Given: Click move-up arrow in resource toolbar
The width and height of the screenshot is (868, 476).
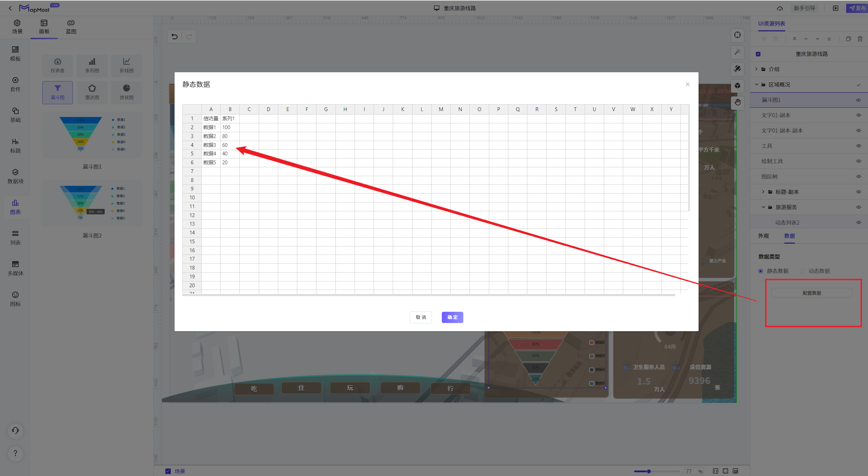Looking at the screenshot, I should 806,39.
